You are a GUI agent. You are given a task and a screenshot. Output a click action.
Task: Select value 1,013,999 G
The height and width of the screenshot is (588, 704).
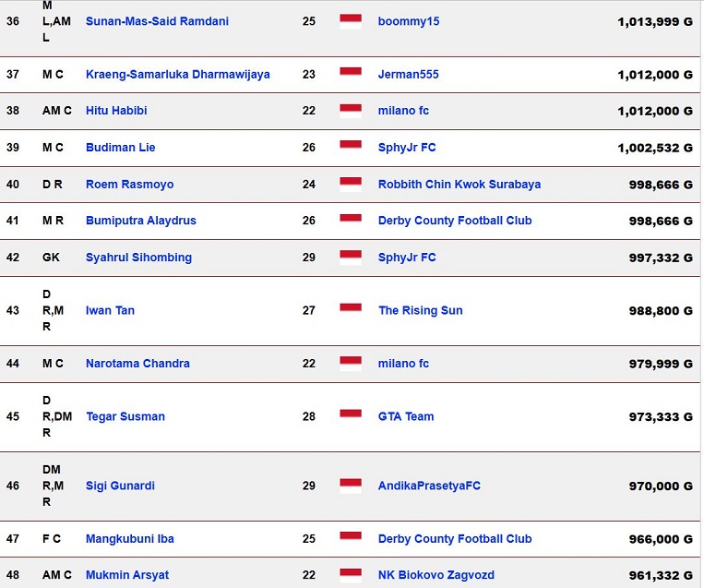click(655, 21)
